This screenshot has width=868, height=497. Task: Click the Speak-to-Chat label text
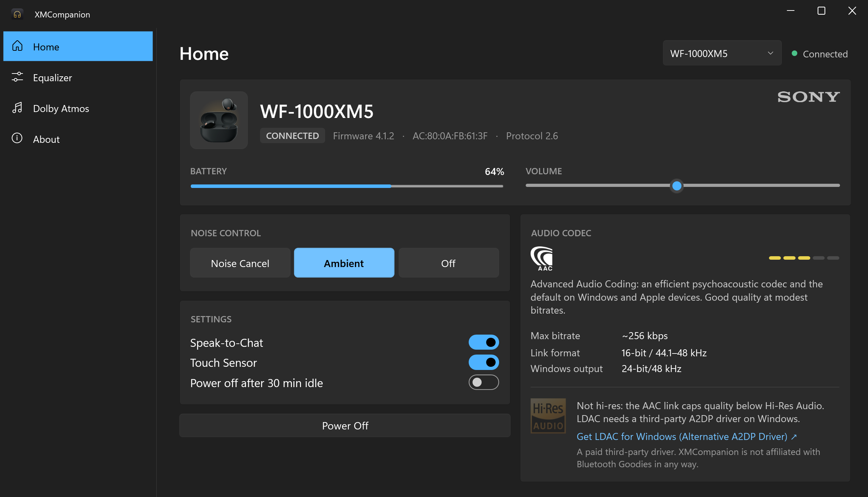coord(226,343)
